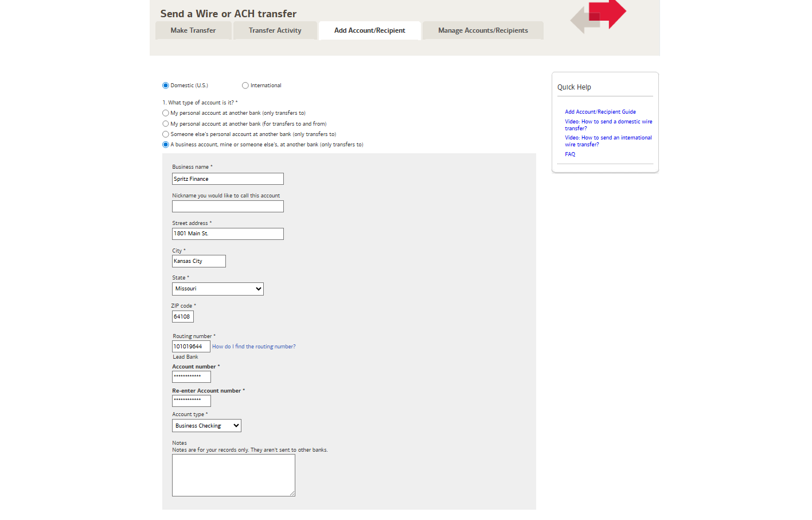Select the business account option
Screen dimensions: 812x520
point(166,145)
